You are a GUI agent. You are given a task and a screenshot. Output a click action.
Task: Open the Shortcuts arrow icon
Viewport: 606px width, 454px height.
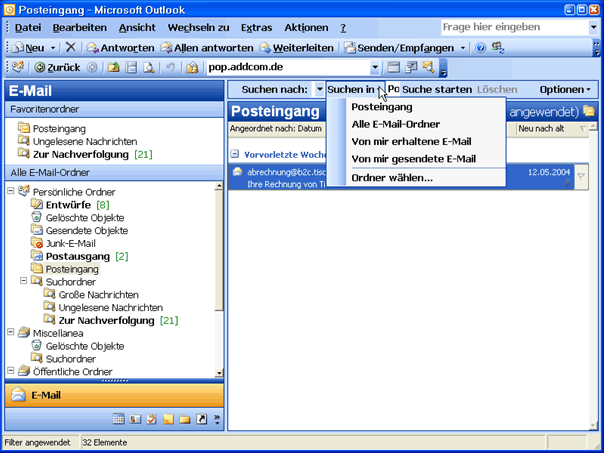pos(201,419)
